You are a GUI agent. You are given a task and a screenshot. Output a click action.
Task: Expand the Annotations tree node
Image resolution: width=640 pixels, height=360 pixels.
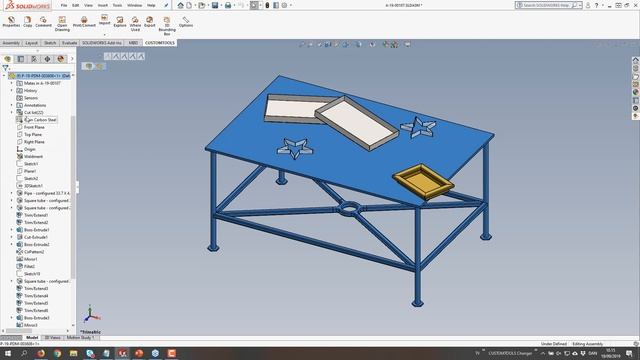coord(12,105)
